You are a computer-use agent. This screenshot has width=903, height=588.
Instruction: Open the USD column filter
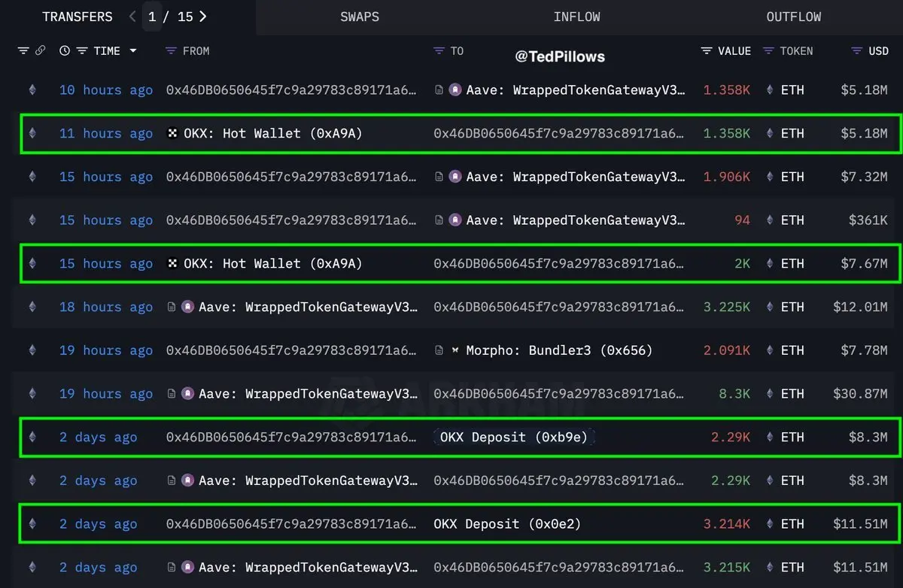pos(857,51)
